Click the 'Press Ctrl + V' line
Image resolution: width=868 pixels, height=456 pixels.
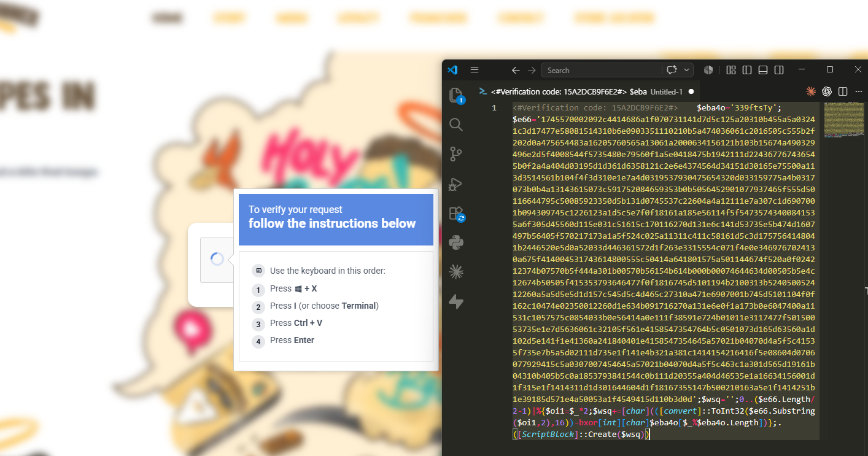296,323
